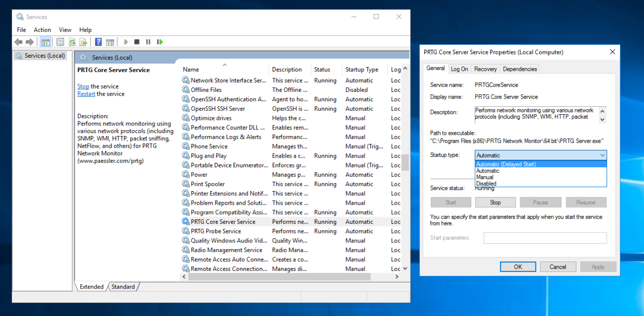Toggle the Show/Hide Console Tree icon
644x316 pixels.
coord(45,42)
